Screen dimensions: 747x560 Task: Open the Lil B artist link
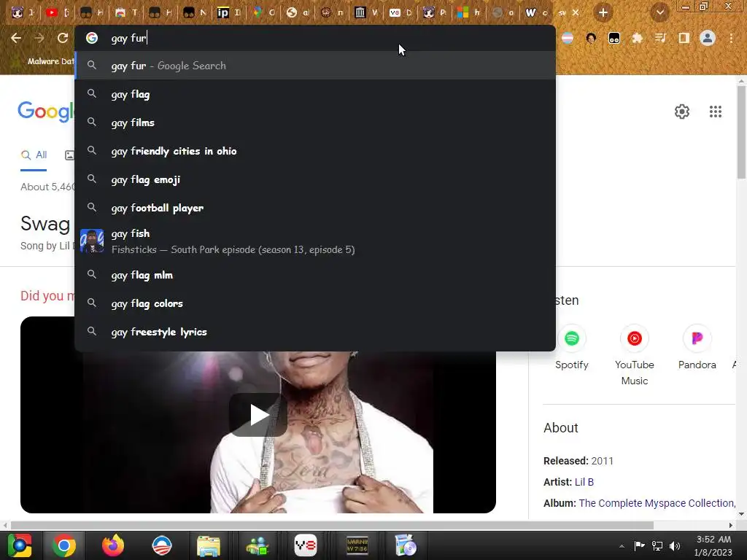pos(584,482)
